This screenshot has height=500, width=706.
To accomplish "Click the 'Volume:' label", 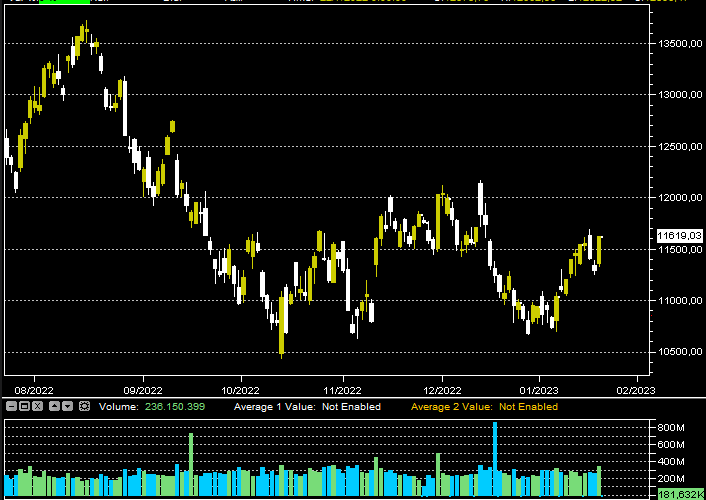I will point(118,407).
